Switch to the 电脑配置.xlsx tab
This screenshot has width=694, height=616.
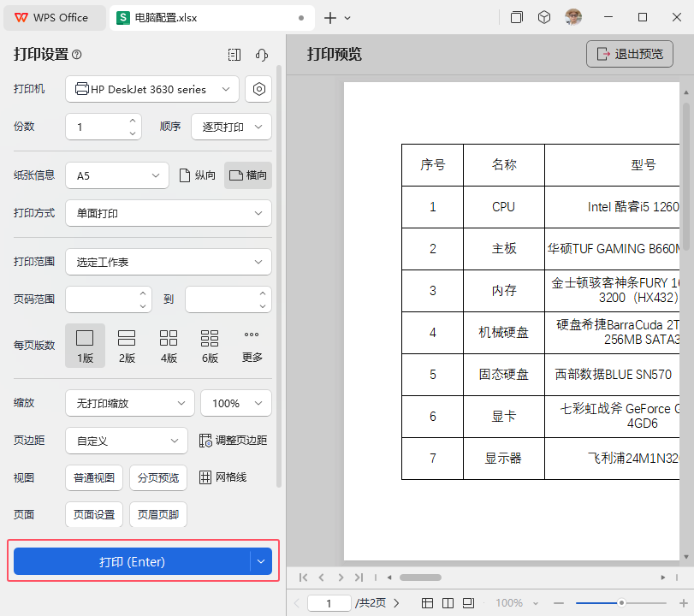[211, 18]
